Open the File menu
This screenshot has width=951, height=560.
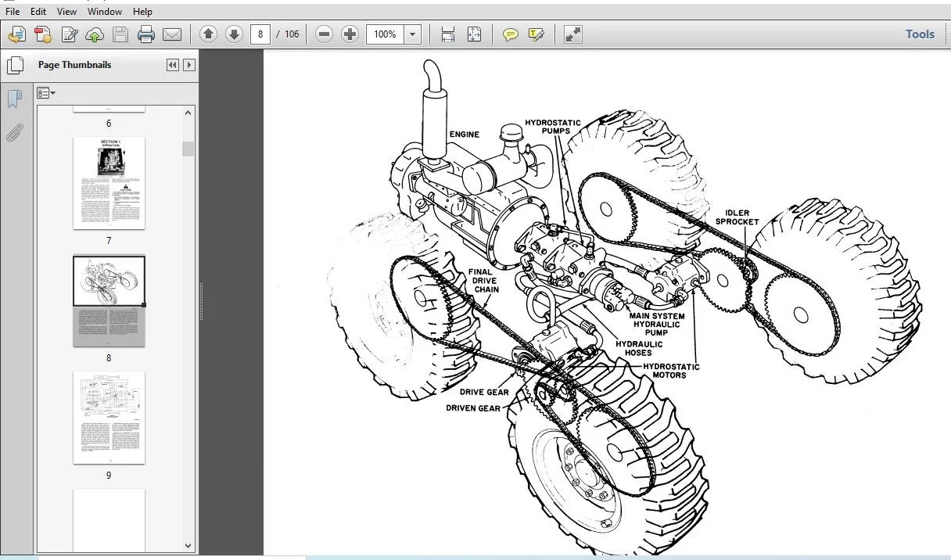click(13, 12)
